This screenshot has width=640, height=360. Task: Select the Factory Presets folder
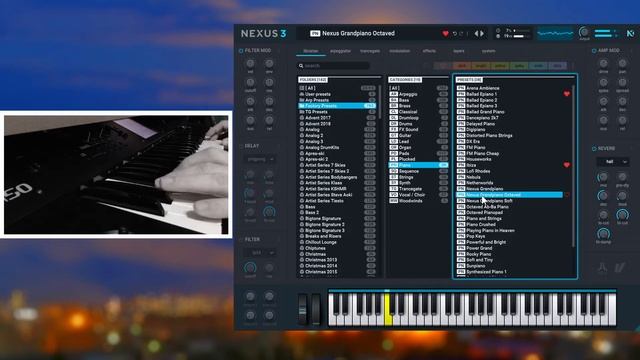click(337, 106)
